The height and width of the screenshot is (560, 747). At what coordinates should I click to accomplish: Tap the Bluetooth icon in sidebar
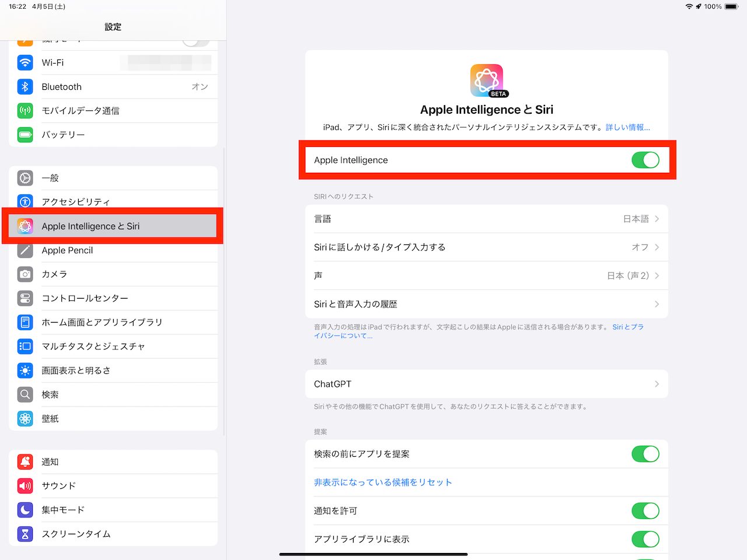tap(25, 86)
